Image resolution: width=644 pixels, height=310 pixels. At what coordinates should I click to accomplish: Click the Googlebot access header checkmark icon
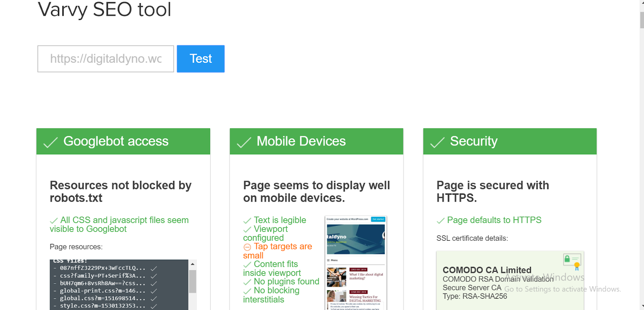point(50,142)
